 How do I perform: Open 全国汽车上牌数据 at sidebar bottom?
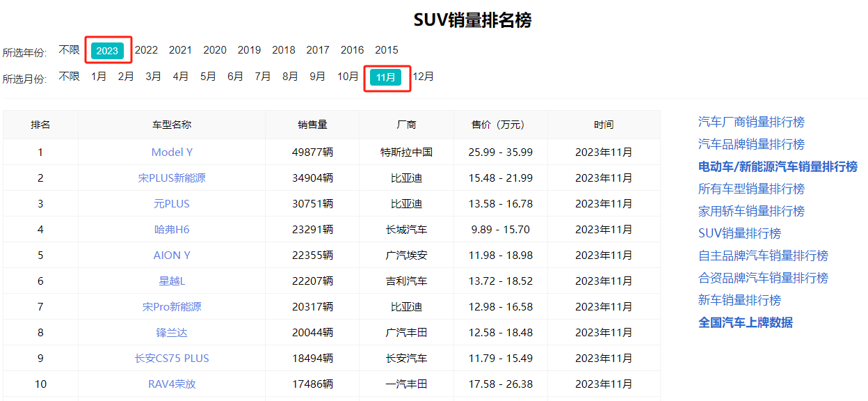[x=746, y=322]
